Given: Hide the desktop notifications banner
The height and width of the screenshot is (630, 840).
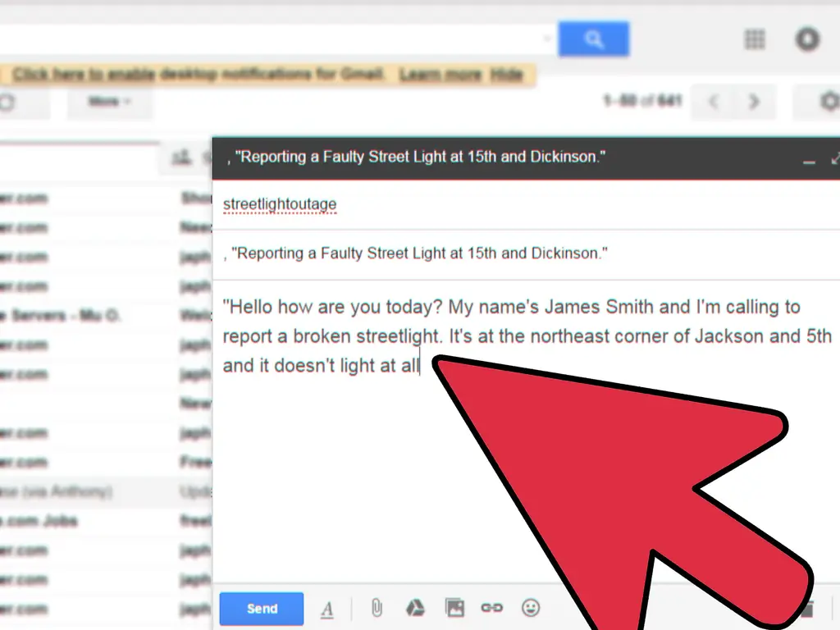Looking at the screenshot, I should click(x=506, y=75).
